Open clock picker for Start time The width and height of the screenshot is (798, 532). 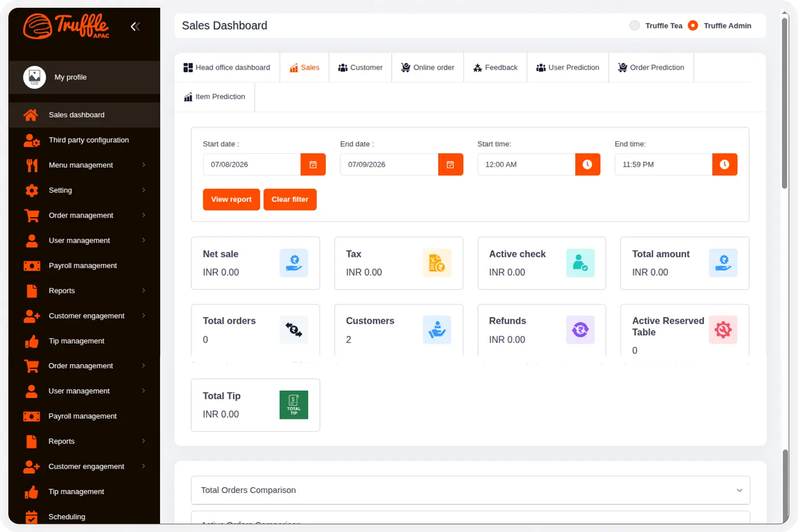588,165
